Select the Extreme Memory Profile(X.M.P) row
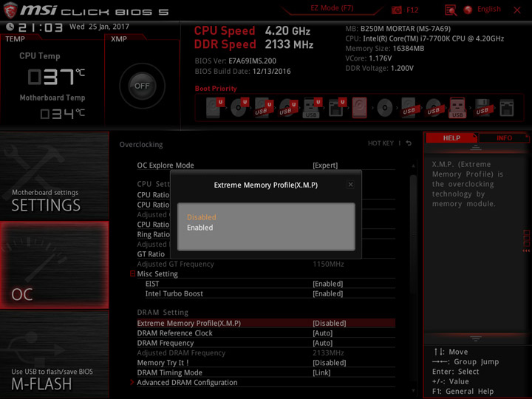The width and height of the screenshot is (532, 399). pyautogui.click(x=266, y=323)
